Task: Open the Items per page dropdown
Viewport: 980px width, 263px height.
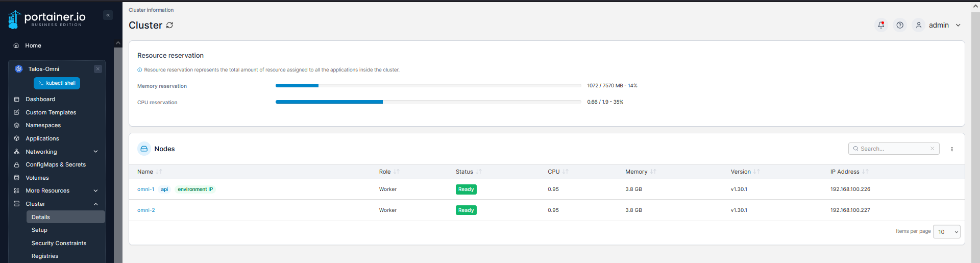Action: [x=947, y=232]
